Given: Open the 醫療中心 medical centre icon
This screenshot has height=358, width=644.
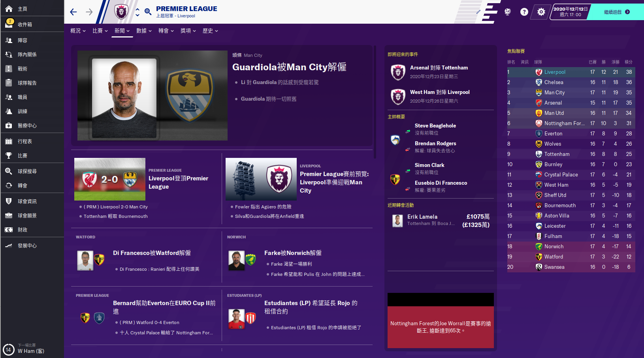Looking at the screenshot, I should tap(9, 126).
